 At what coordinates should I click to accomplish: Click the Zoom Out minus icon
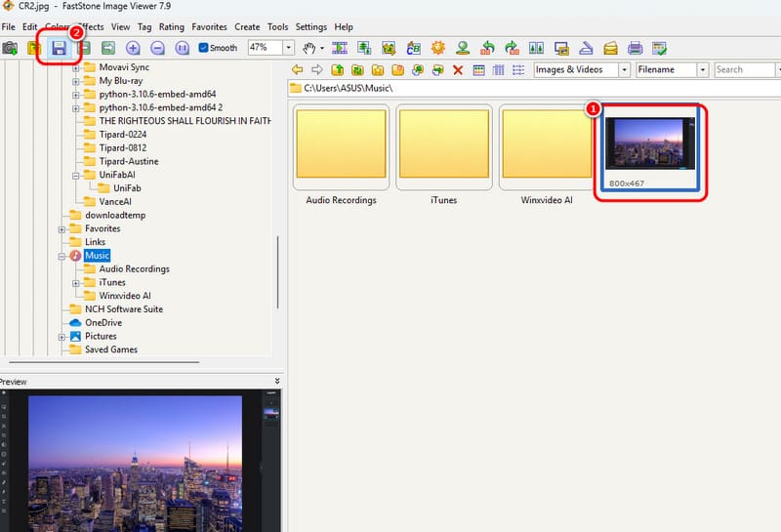click(157, 48)
